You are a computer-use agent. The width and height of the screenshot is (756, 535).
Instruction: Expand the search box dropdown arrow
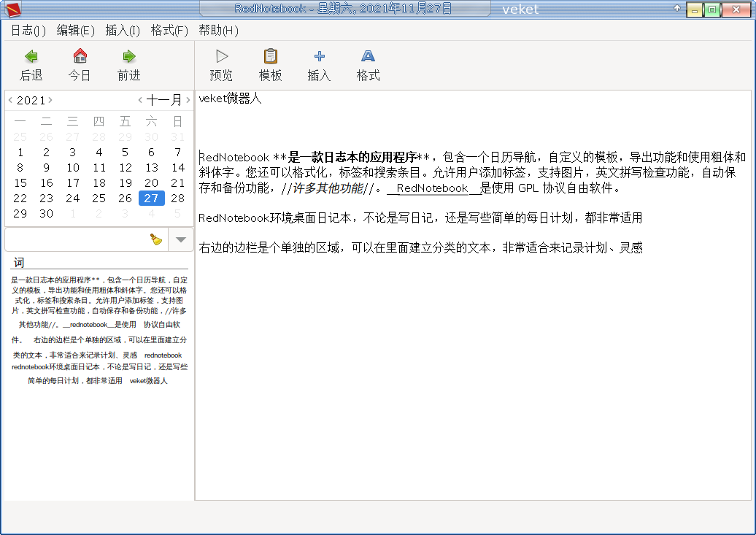pyautogui.click(x=181, y=239)
